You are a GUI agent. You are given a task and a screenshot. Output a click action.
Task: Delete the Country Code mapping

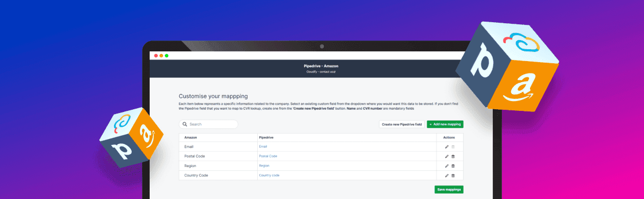pos(453,176)
